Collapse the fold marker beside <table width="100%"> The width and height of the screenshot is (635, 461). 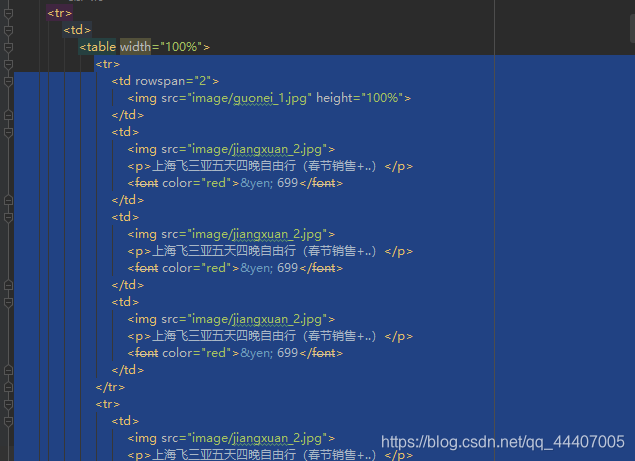click(8, 47)
